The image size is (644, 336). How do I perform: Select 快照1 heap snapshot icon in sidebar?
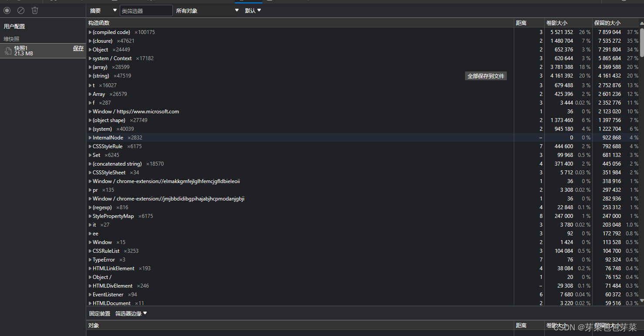[8, 51]
